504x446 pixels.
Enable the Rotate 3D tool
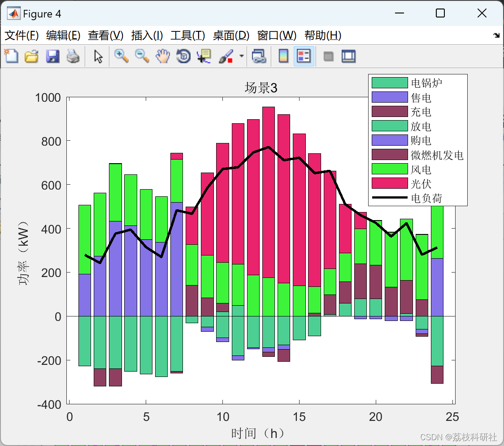point(183,56)
